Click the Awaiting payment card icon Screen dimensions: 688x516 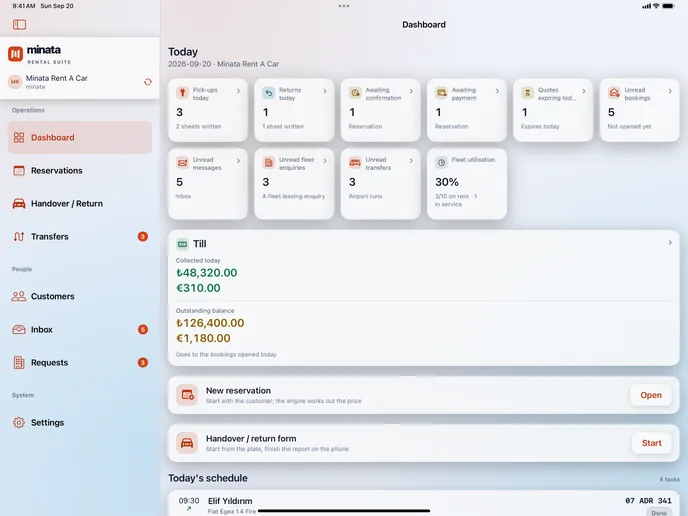tap(441, 93)
